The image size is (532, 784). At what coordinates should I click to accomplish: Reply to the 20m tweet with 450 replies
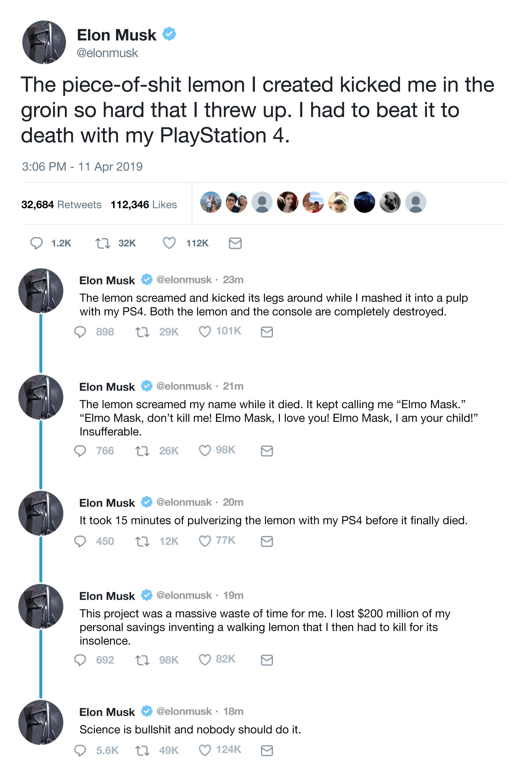point(80,541)
